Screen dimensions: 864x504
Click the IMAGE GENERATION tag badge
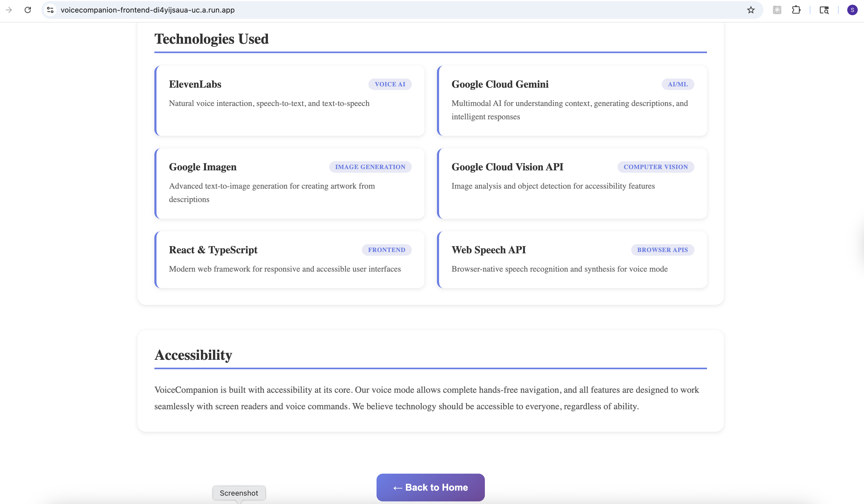pyautogui.click(x=370, y=167)
